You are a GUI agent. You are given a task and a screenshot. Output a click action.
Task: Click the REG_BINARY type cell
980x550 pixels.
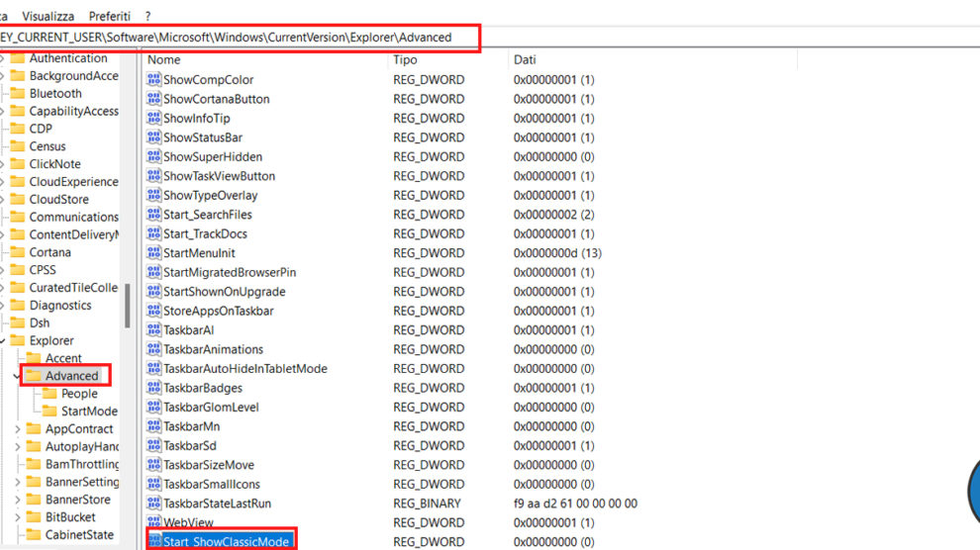click(x=427, y=504)
